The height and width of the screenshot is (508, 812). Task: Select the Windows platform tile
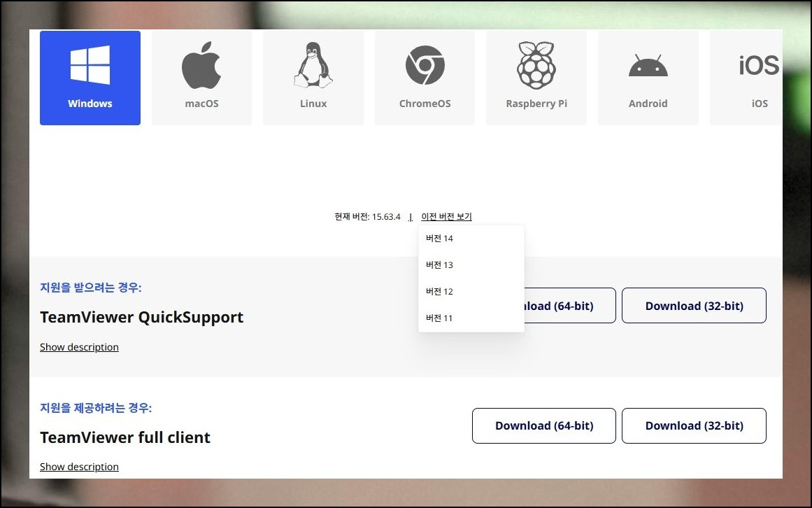[90, 78]
